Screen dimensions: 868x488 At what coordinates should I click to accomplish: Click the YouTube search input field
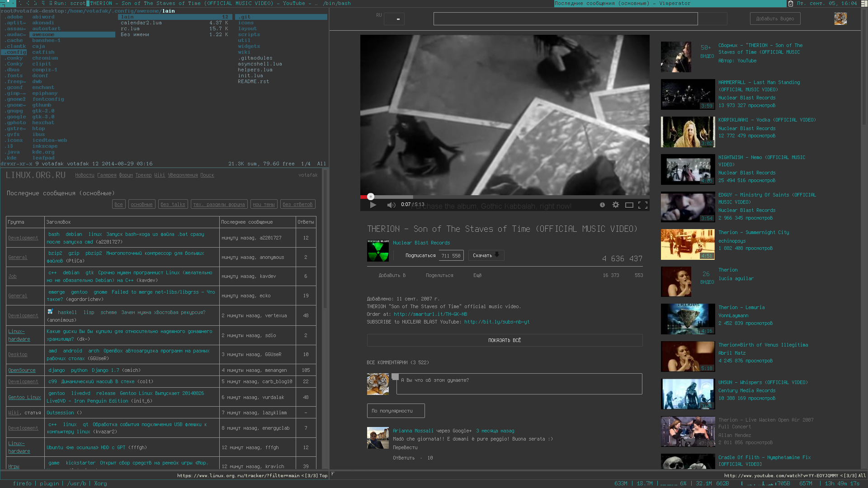(x=566, y=19)
